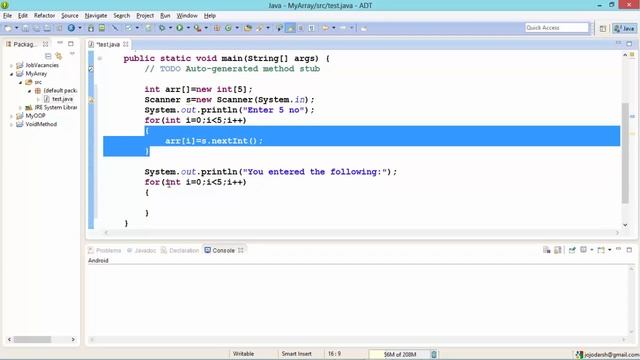Click Link with Editor icon in Package Explorer
This screenshot has width=640, height=360.
pyautogui.click(x=59, y=56)
